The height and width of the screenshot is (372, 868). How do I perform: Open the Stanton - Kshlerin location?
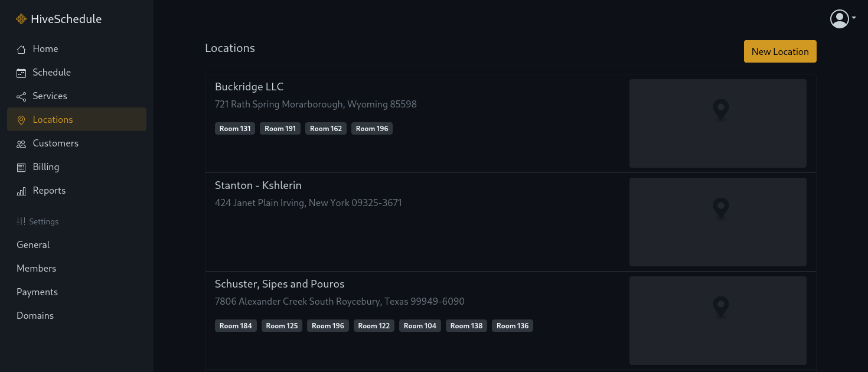tap(258, 185)
